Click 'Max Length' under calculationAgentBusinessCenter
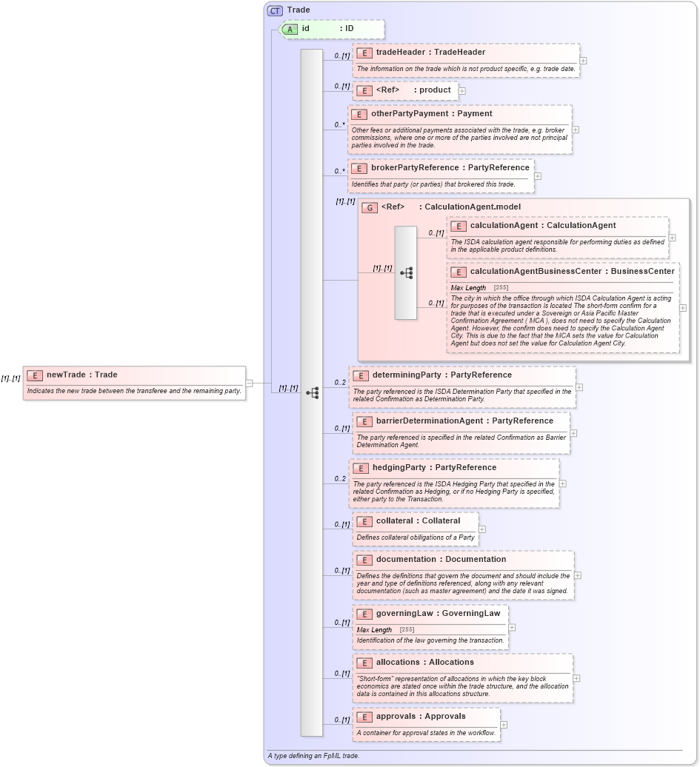This screenshot has height=767, width=700. tap(468, 288)
